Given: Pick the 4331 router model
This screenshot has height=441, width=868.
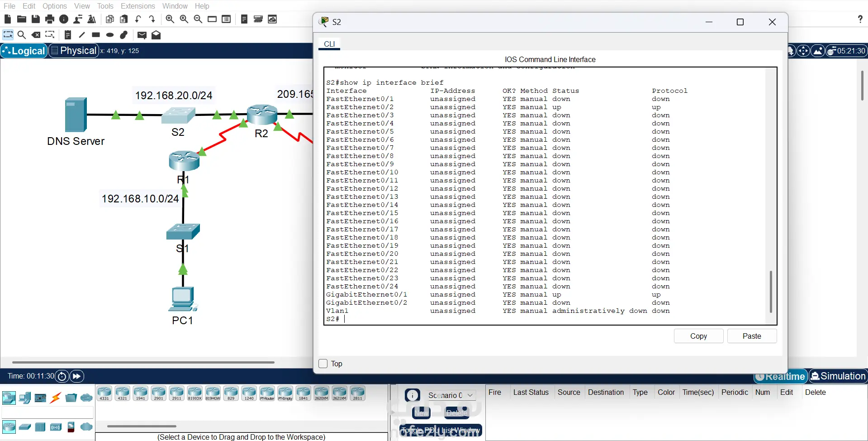Looking at the screenshot, I should click(104, 393).
